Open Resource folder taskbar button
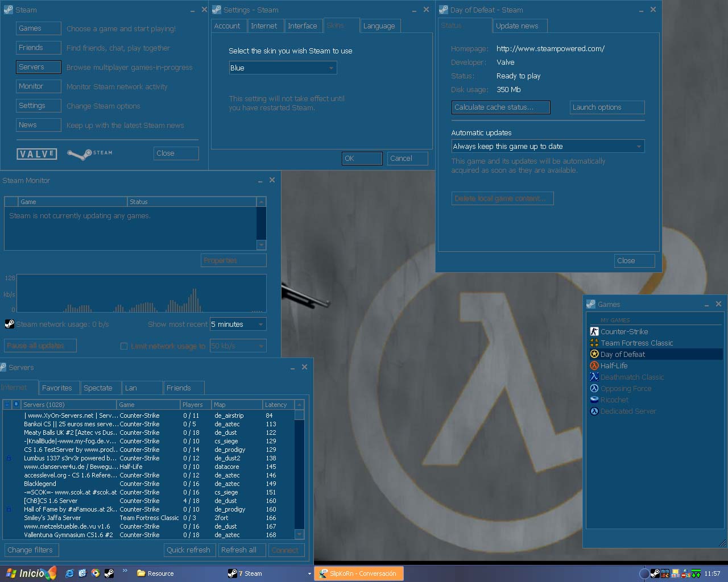The width and height of the screenshot is (728, 582). (x=178, y=573)
